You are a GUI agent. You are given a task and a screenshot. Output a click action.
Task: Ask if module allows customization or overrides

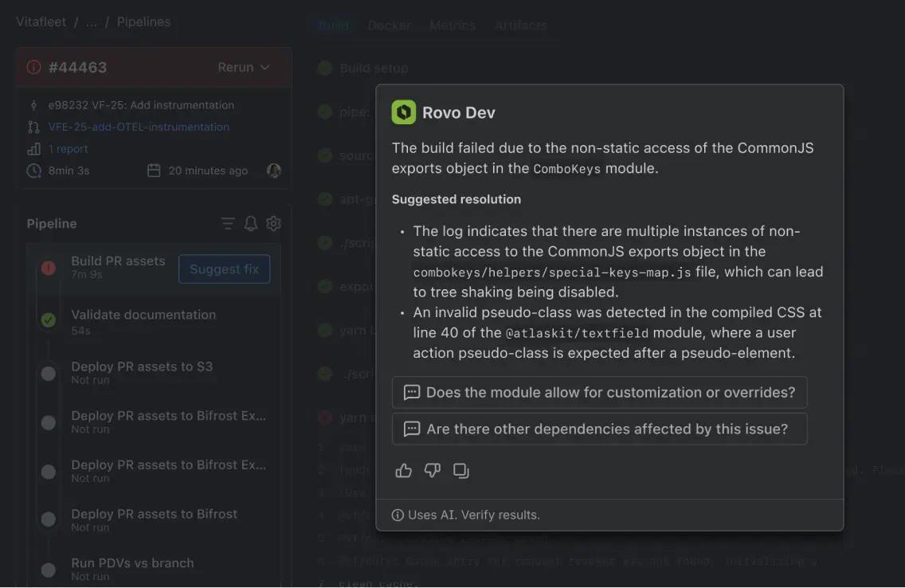(x=600, y=392)
